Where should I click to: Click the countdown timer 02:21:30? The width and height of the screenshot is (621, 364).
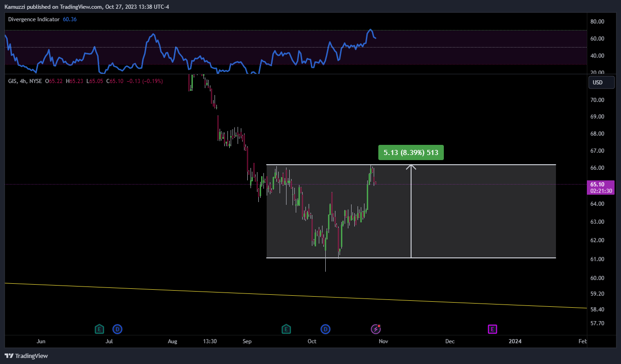click(x=602, y=191)
